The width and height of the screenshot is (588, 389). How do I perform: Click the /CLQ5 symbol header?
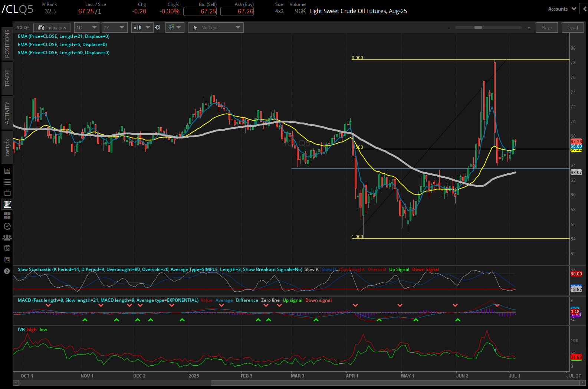[17, 9]
